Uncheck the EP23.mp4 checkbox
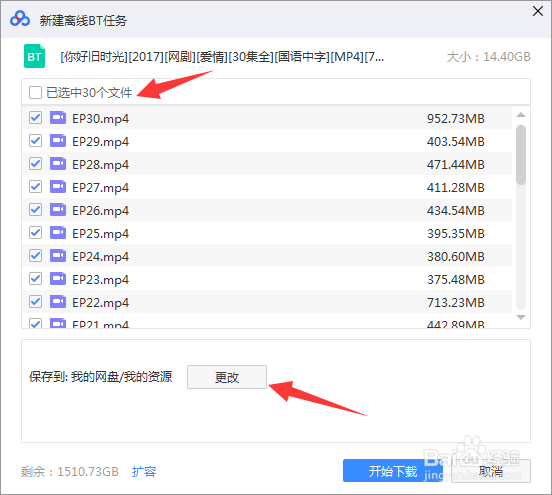This screenshot has width=552, height=495. (36, 279)
